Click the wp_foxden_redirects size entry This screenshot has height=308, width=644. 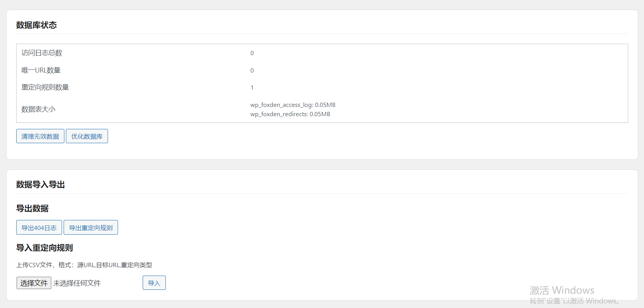point(290,114)
